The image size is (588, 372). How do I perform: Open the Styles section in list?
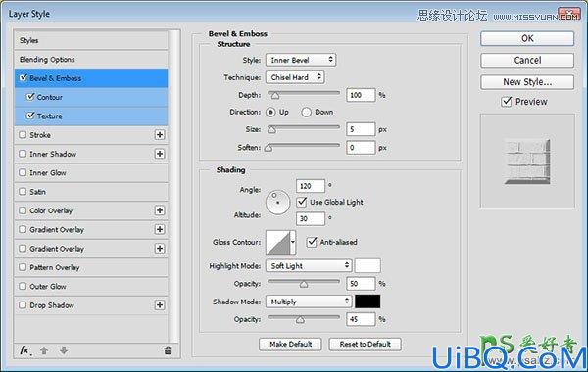(91, 40)
